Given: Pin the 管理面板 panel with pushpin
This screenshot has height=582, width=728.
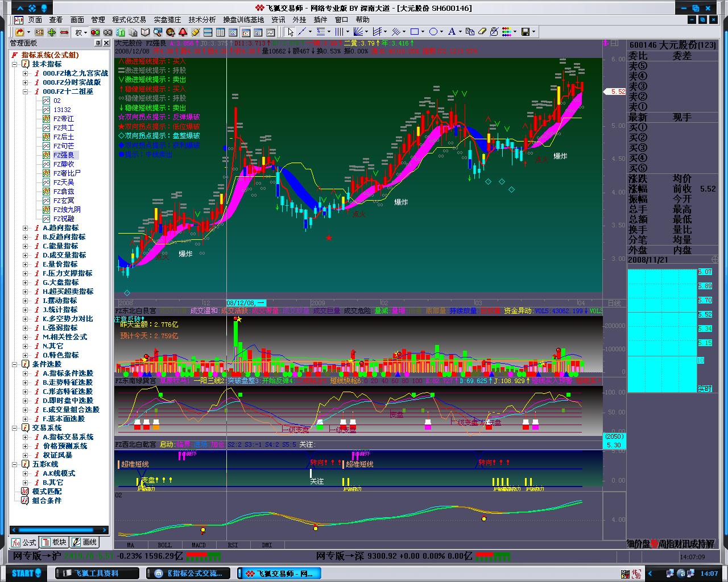Looking at the screenshot, I should point(97,43).
